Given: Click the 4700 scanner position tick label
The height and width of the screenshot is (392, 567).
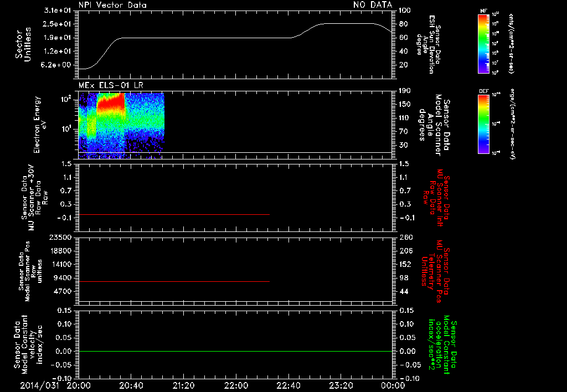Looking at the screenshot, I should point(63,291).
